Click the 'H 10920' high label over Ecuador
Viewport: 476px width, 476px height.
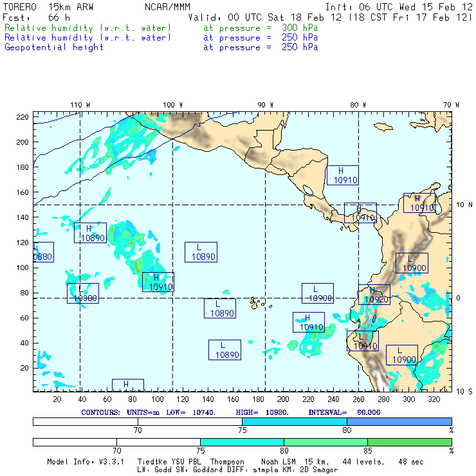[x=374, y=295]
